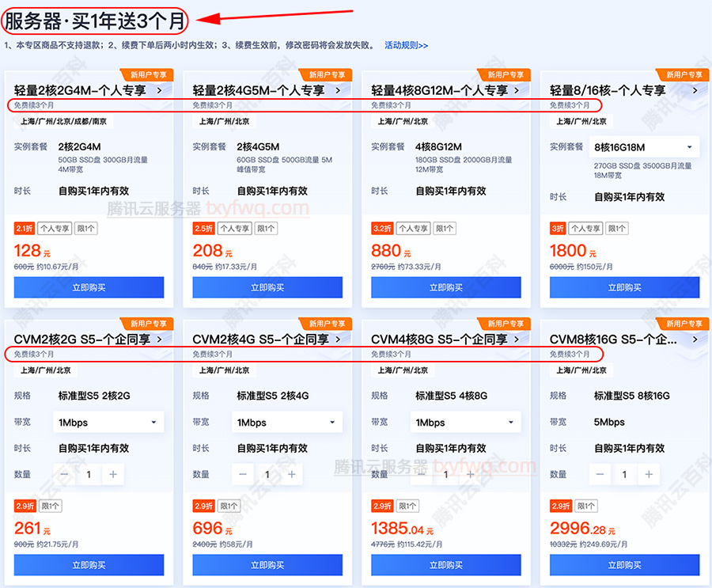The height and width of the screenshot is (588, 712).
Task: Increase quantity on CVM2核2G card
Action: 113,474
